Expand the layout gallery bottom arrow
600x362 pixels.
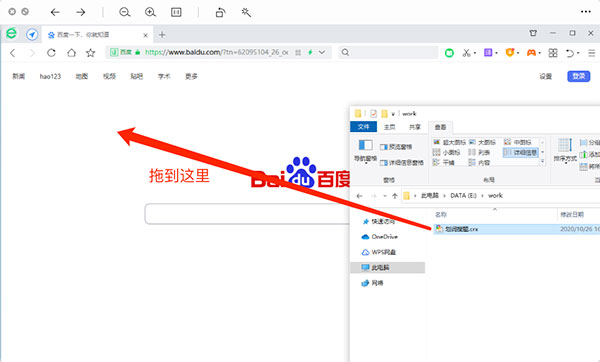pos(543,162)
